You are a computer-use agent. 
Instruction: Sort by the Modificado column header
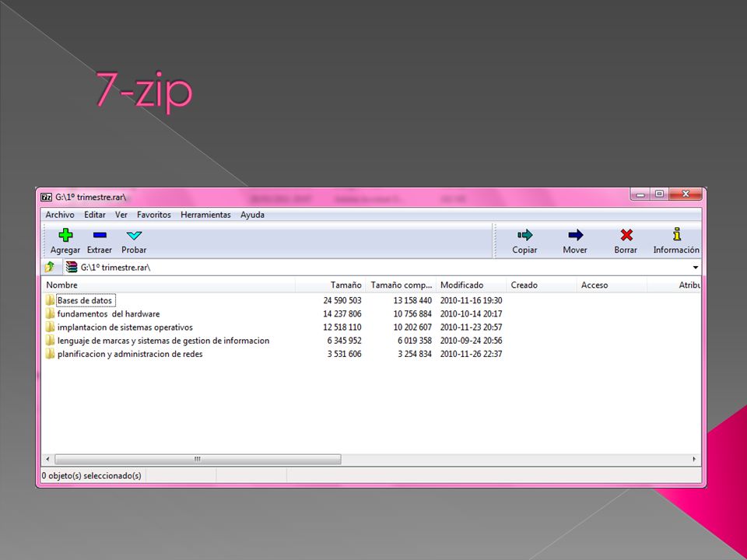click(x=471, y=285)
